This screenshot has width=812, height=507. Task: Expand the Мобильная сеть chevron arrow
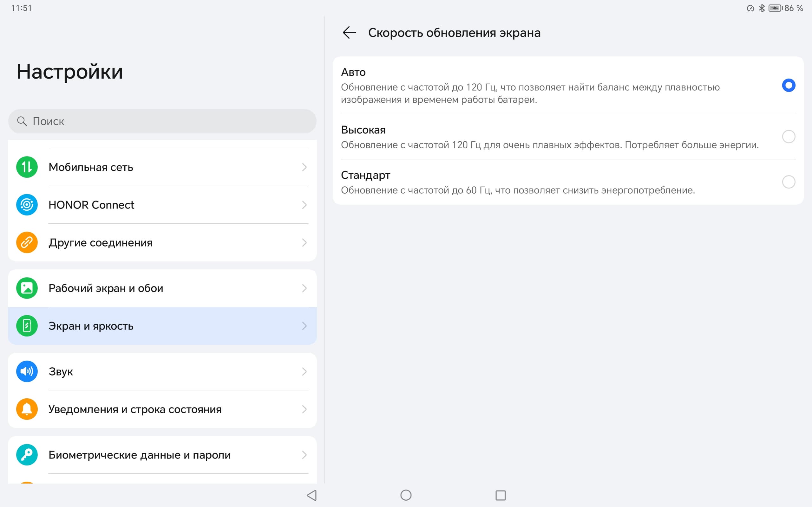click(304, 167)
